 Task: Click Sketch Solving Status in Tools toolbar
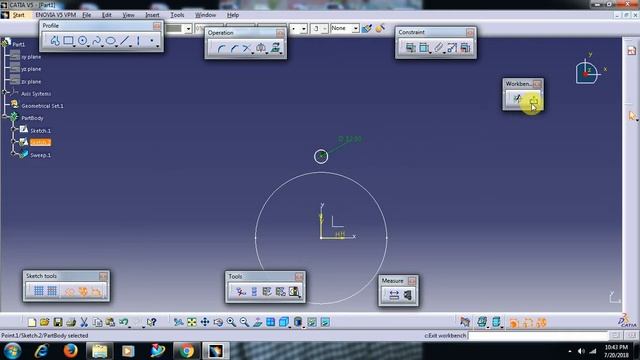pyautogui.click(x=294, y=291)
